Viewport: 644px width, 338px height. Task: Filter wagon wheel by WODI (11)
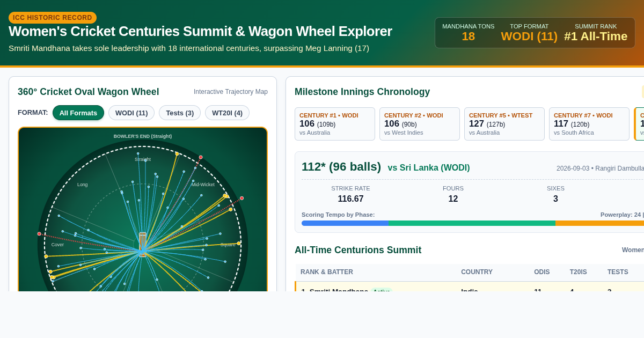131,113
